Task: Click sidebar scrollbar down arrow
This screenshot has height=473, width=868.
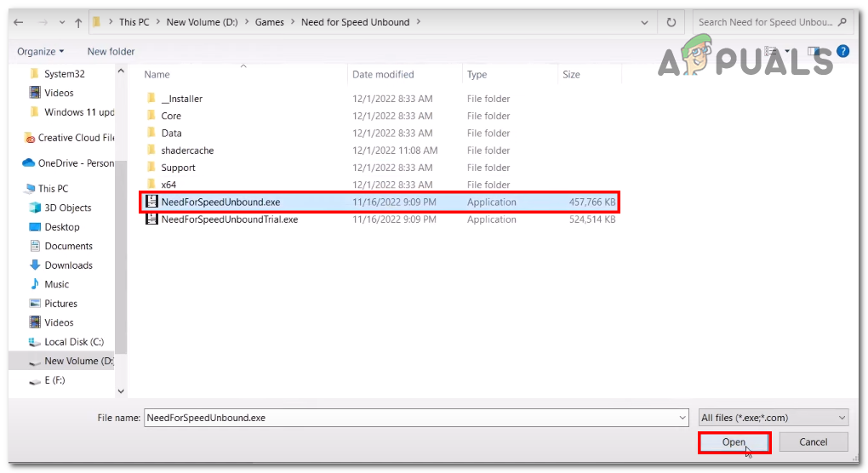Action: pos(121,391)
